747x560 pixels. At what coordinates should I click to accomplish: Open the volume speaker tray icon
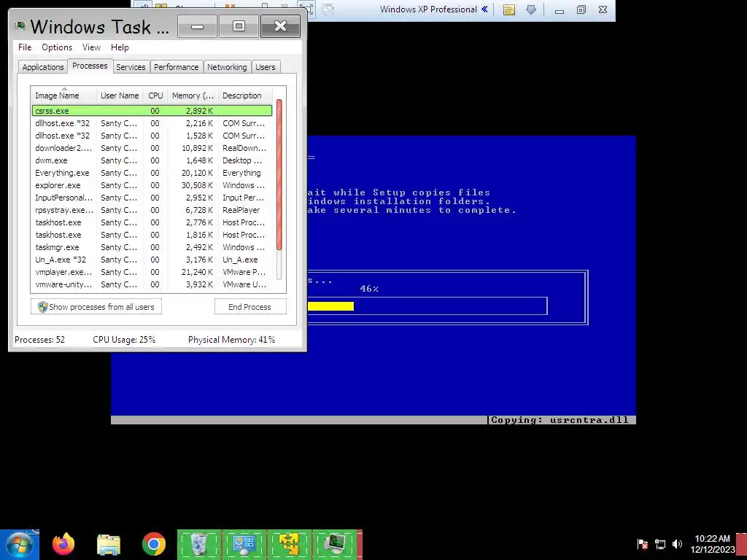[677, 544]
